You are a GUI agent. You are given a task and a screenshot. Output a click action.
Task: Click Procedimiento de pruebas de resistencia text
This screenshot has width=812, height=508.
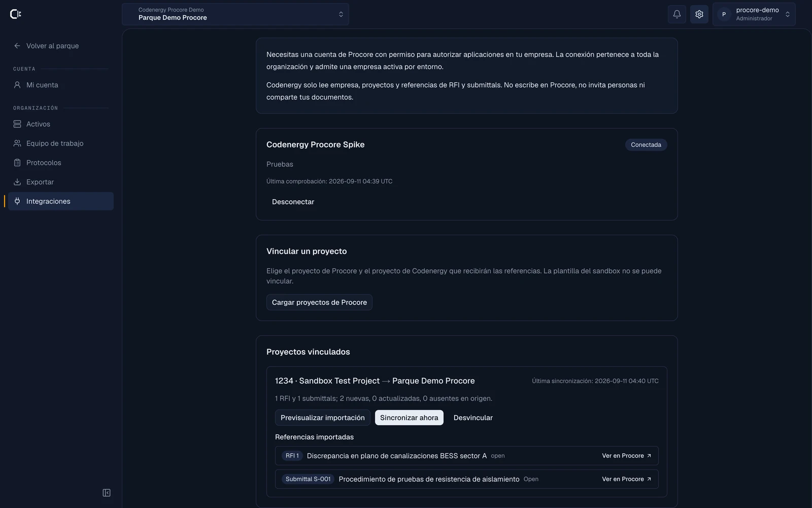(429, 479)
